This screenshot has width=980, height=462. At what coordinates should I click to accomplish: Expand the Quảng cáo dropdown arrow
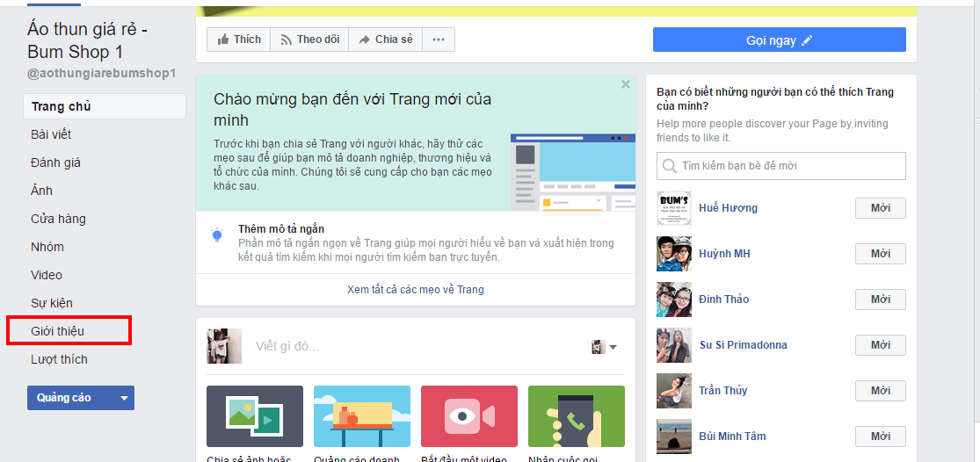[125, 398]
